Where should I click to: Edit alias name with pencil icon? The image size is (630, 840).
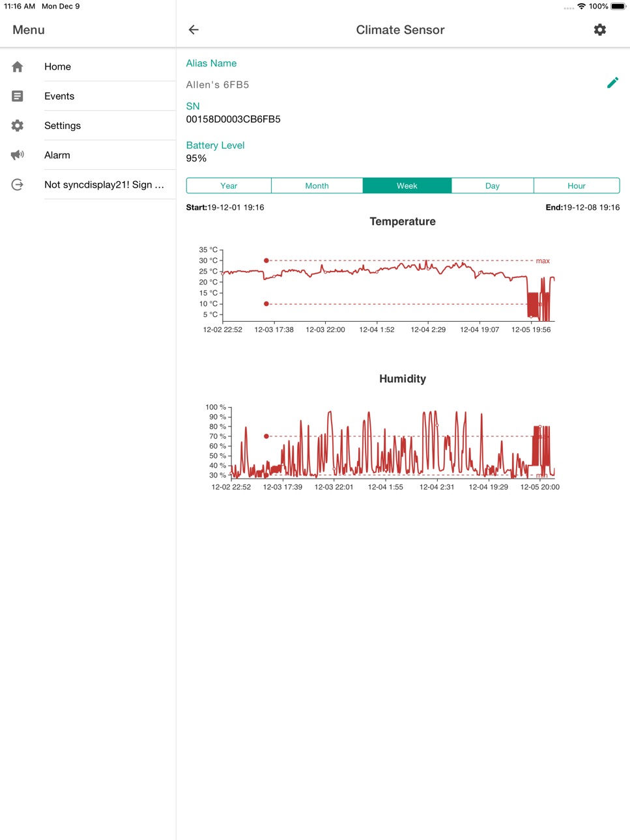(612, 83)
